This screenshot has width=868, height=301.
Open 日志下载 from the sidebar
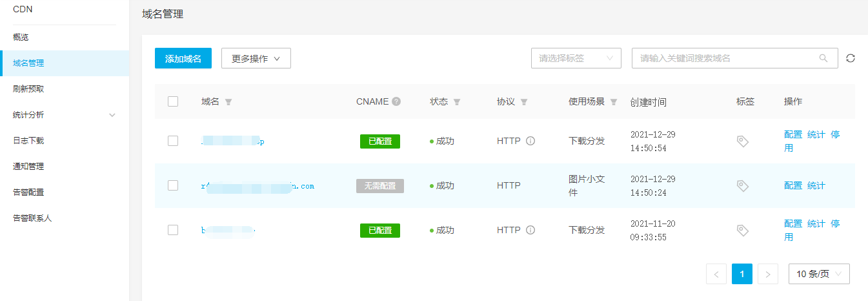(28, 141)
